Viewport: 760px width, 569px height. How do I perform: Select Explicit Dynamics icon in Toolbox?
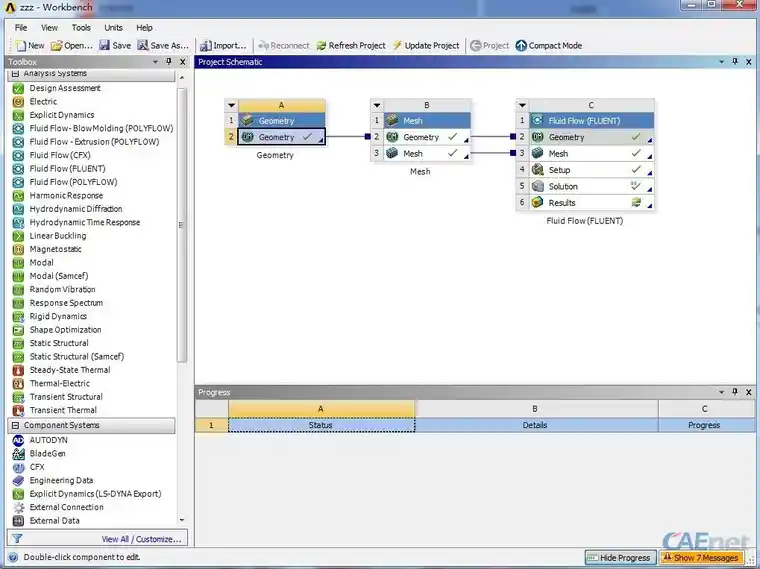(18, 115)
